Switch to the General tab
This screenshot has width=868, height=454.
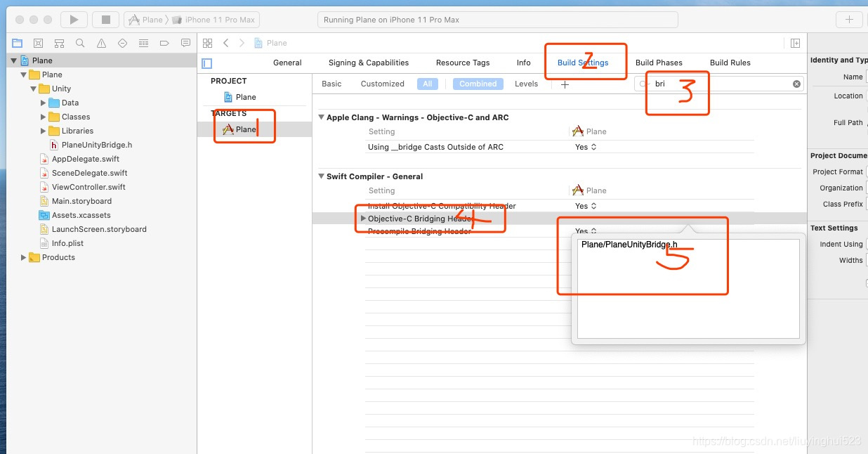tap(287, 63)
